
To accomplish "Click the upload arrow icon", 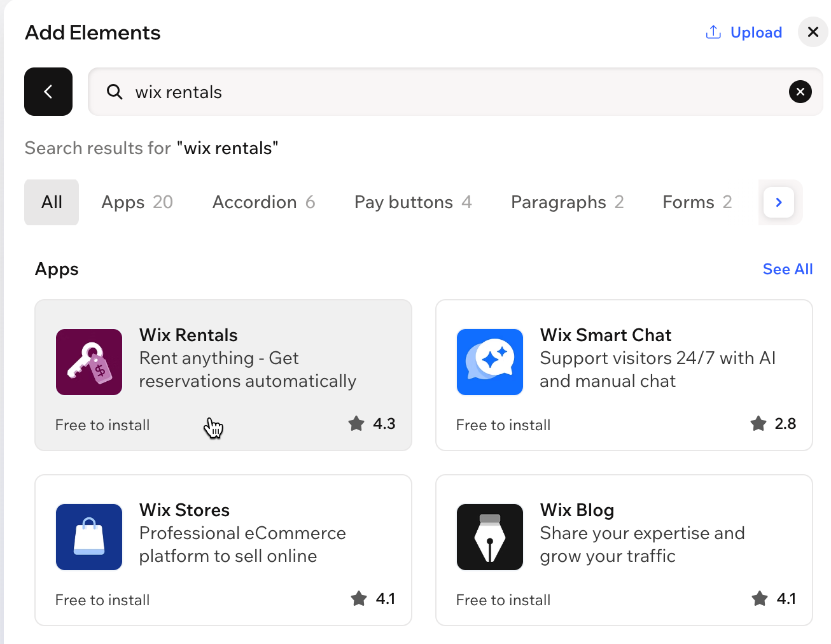I will tap(713, 32).
